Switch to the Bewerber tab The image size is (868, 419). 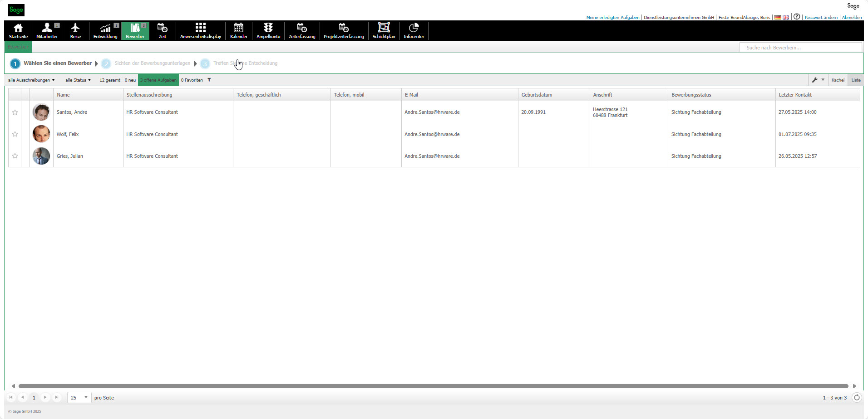click(x=17, y=47)
